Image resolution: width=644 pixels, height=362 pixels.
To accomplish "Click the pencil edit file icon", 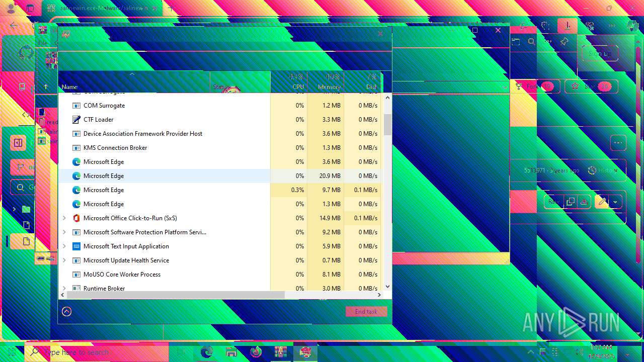I will tap(602, 202).
